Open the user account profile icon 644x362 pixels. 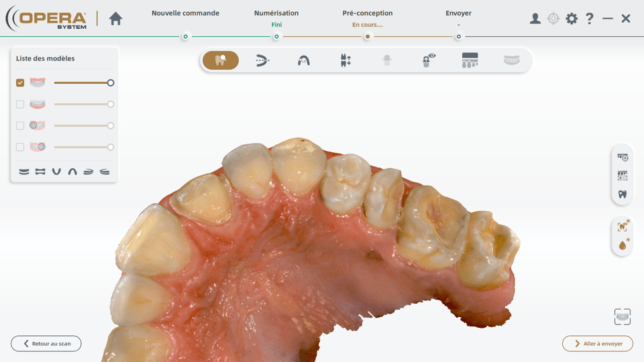(535, 19)
